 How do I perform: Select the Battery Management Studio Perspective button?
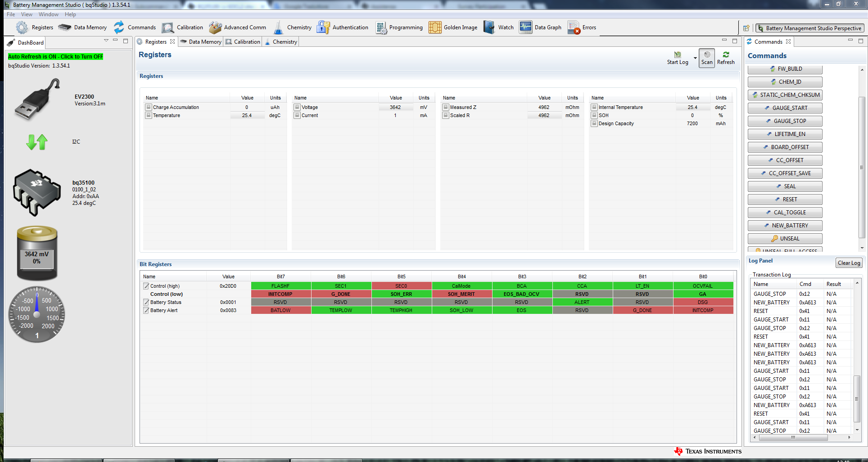pyautogui.click(x=809, y=28)
